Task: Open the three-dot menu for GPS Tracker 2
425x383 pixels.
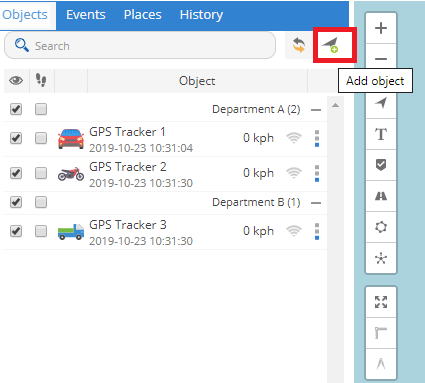Action: pyautogui.click(x=317, y=173)
